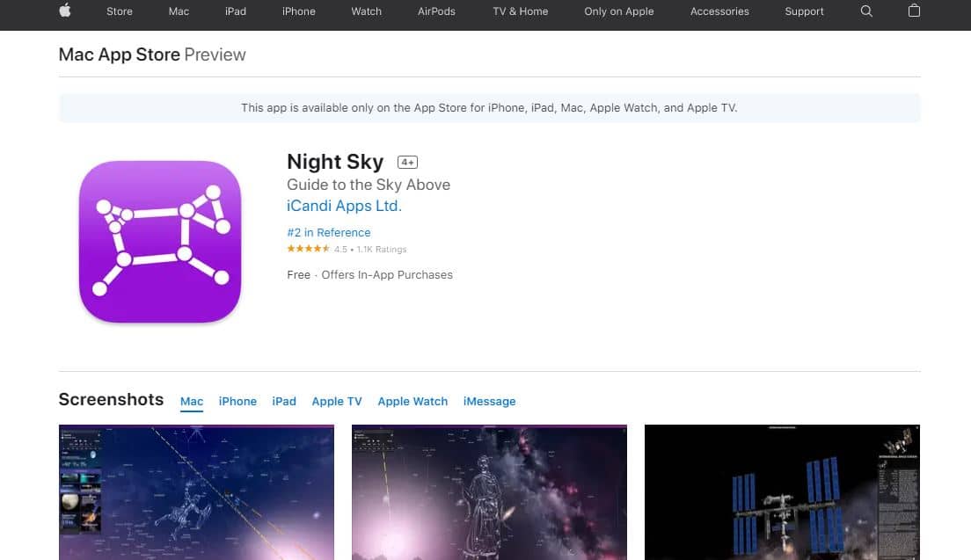Go to Watch in top navigation
This screenshot has height=560, width=971.
tap(366, 11)
